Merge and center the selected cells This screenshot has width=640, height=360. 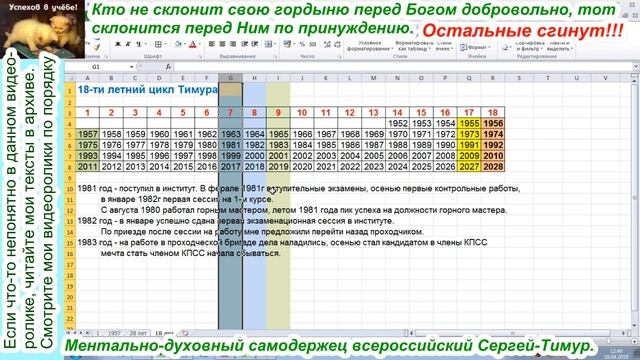pos(268,44)
